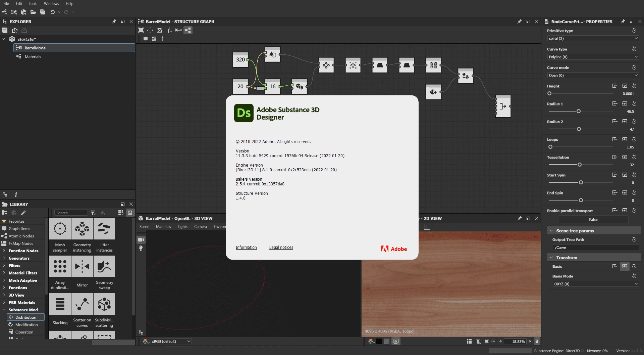This screenshot has width=644, height=355.
Task: Create a new Substance graph from the toolbar
Action: pos(4,12)
